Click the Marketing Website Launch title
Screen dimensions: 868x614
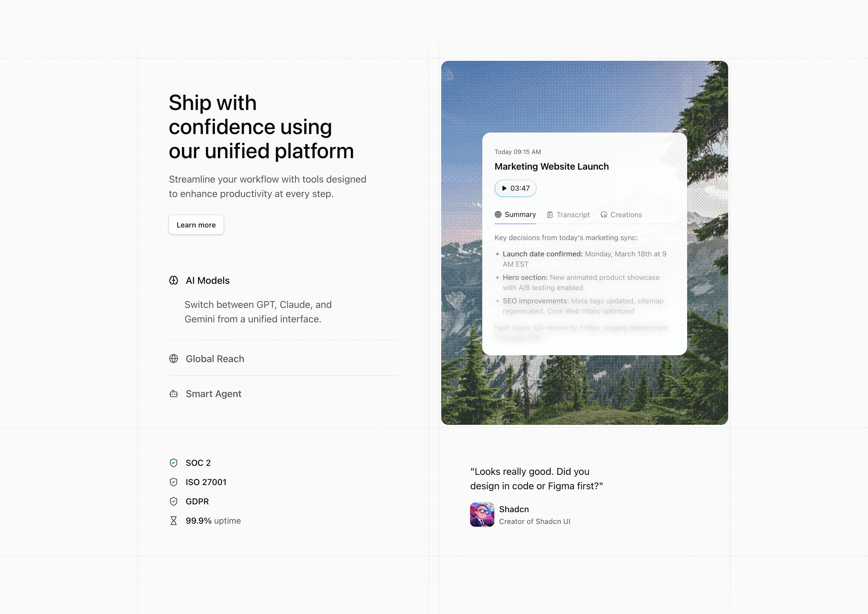(x=552, y=166)
